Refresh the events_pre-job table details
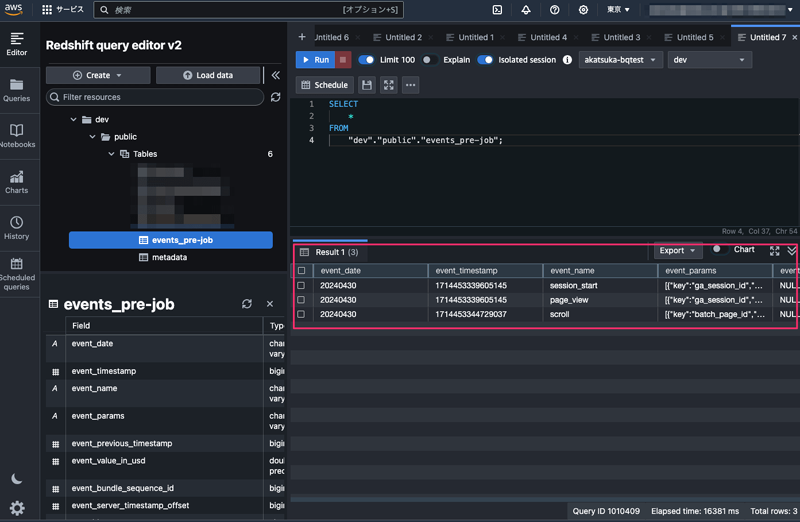Image resolution: width=800 pixels, height=522 pixels. pyautogui.click(x=247, y=304)
